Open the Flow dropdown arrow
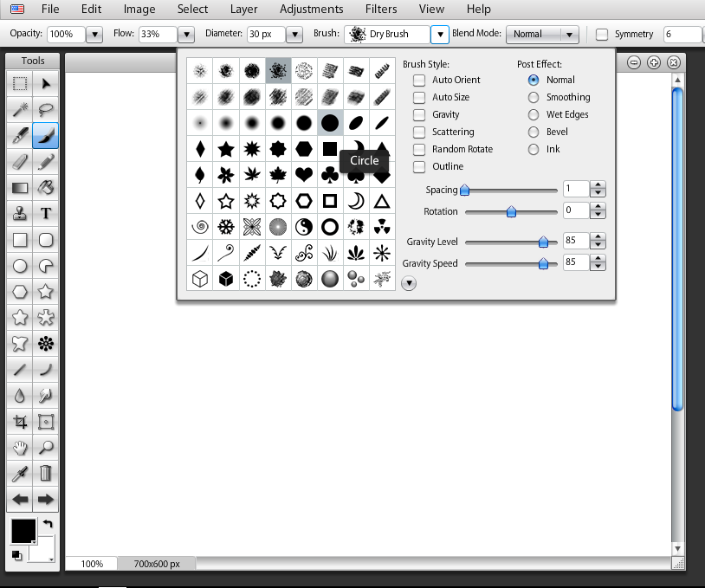This screenshot has height=588, width=705. pyautogui.click(x=186, y=34)
